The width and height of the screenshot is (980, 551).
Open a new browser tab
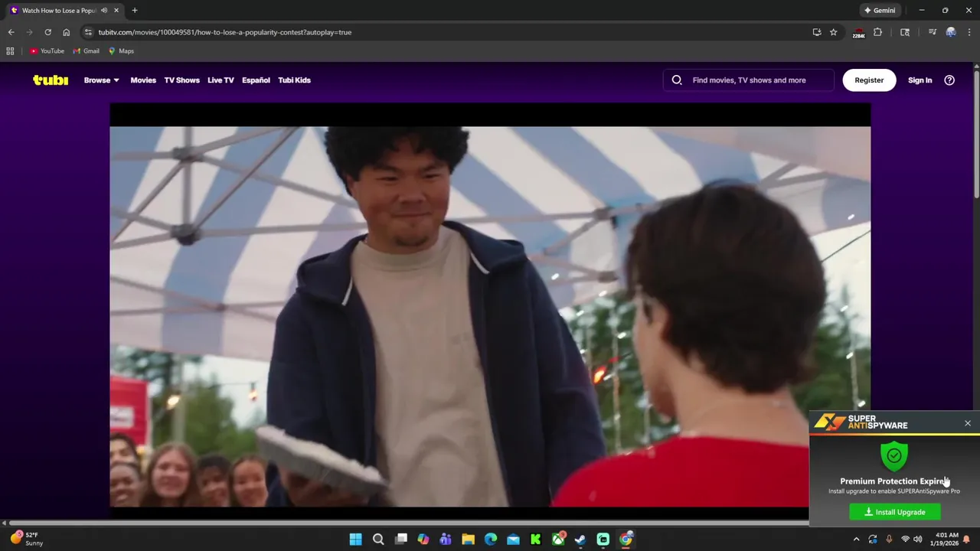(x=135, y=11)
